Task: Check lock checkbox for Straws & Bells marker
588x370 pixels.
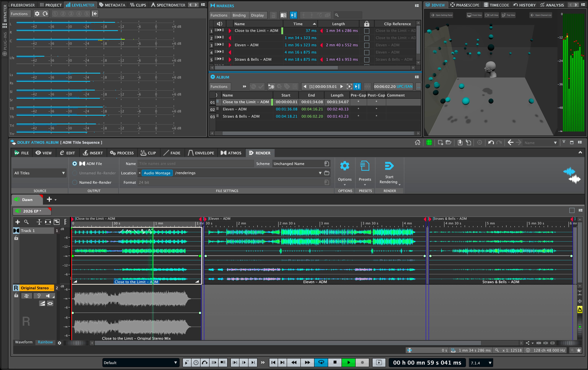Action: point(367,59)
